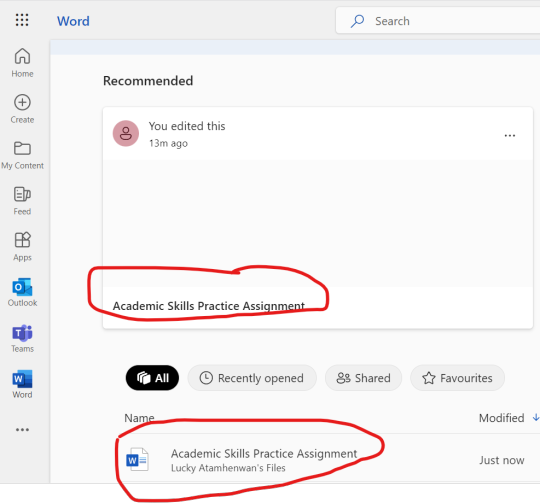
Task: Filter files by Shared
Action: [363, 378]
